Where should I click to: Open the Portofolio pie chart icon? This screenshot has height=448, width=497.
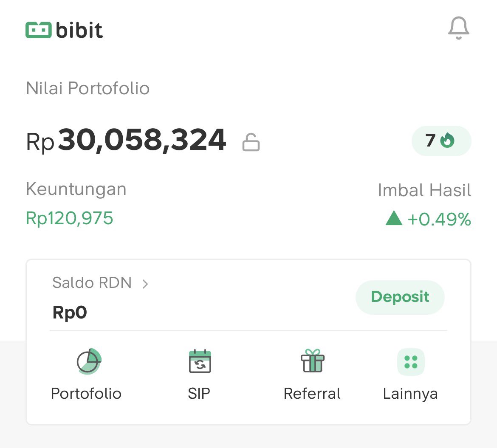tap(89, 361)
